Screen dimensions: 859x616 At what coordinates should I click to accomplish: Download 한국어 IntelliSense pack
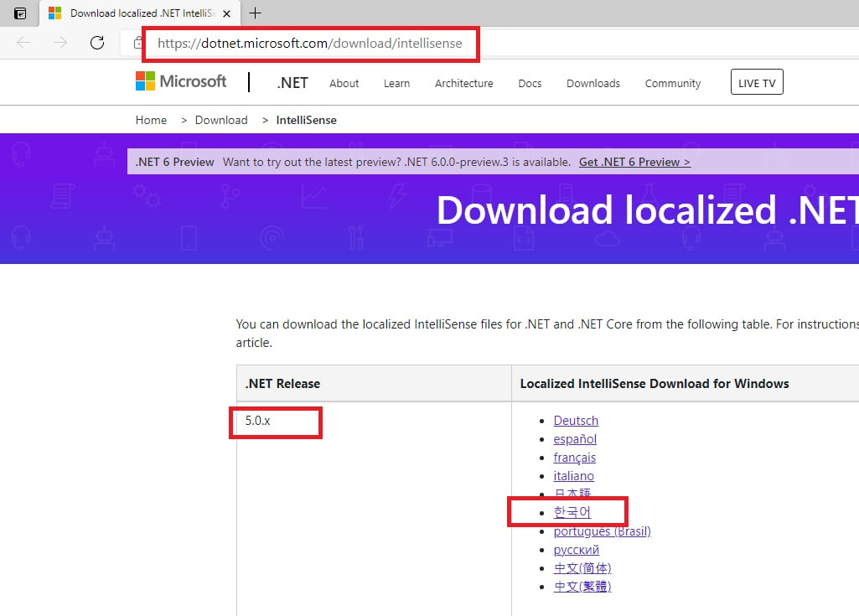pos(572,512)
